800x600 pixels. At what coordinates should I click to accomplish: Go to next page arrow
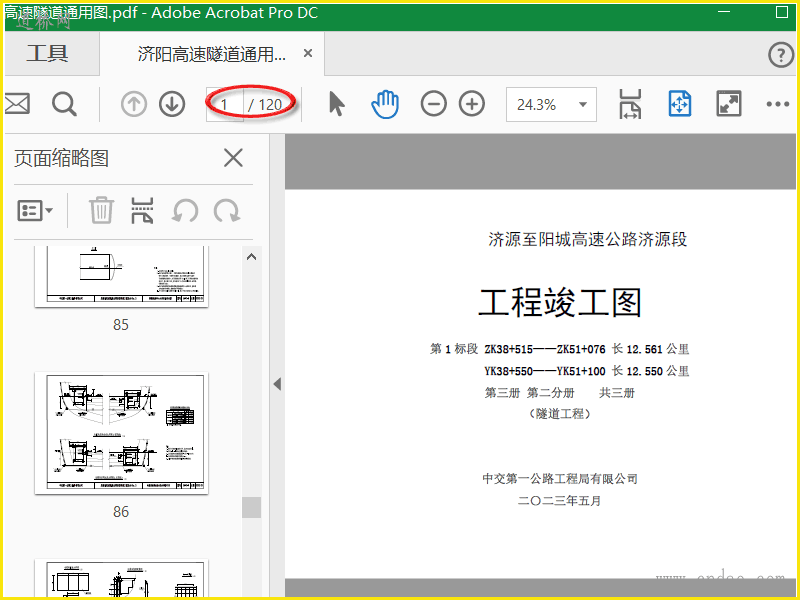click(x=172, y=104)
